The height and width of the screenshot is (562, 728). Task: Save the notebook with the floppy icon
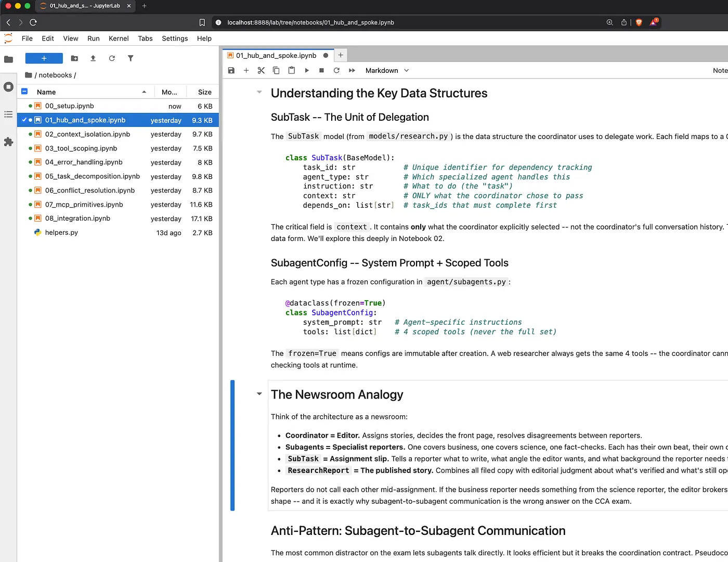point(231,70)
